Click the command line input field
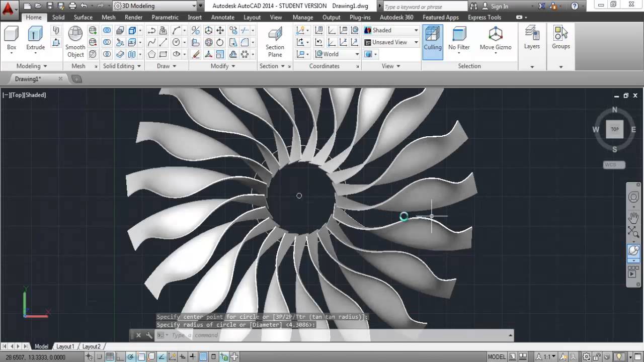This screenshot has height=362, width=644. tap(337, 335)
